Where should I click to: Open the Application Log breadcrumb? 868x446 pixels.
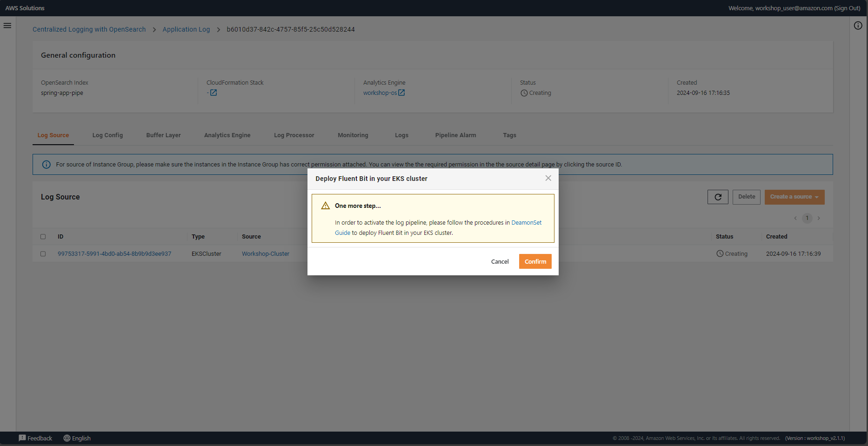pyautogui.click(x=186, y=29)
